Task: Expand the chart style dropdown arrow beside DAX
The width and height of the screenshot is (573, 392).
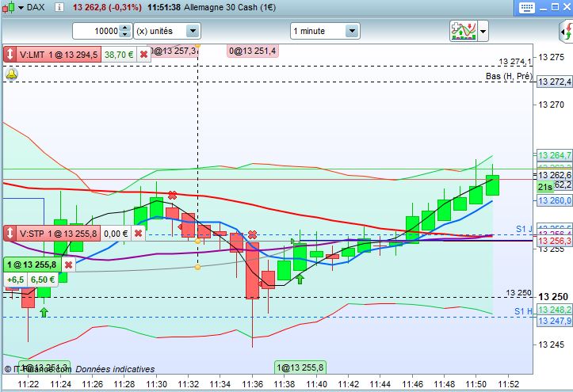Action: 21,7
